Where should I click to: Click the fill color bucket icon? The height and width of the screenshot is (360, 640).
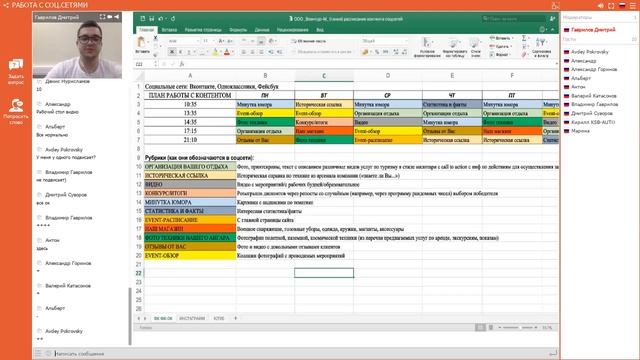pos(215,52)
